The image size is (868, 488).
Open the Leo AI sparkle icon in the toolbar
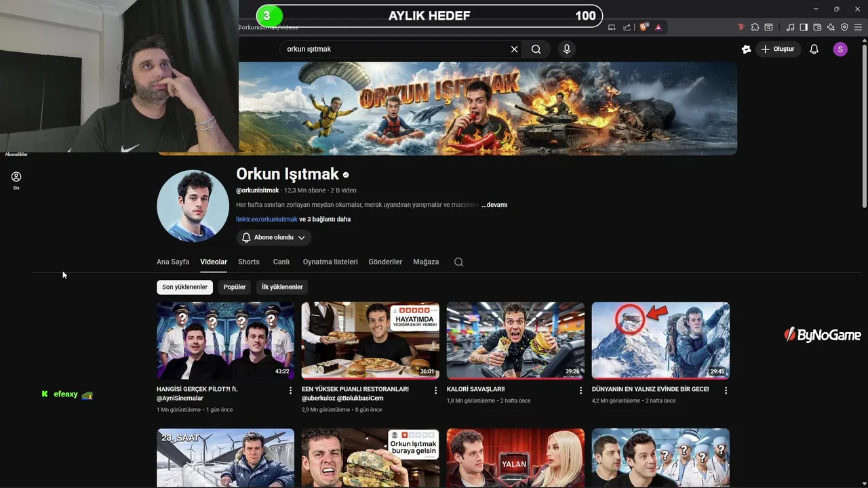(x=831, y=27)
